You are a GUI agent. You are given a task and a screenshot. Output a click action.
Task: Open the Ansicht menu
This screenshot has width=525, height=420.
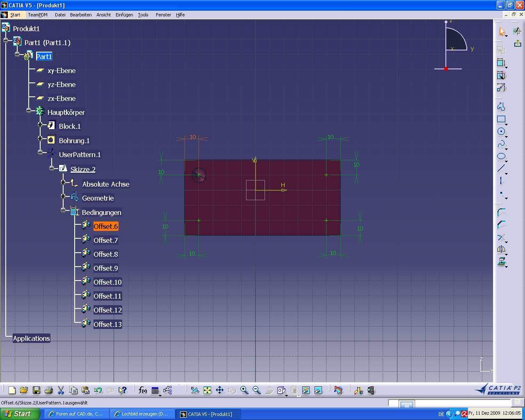coord(104,15)
